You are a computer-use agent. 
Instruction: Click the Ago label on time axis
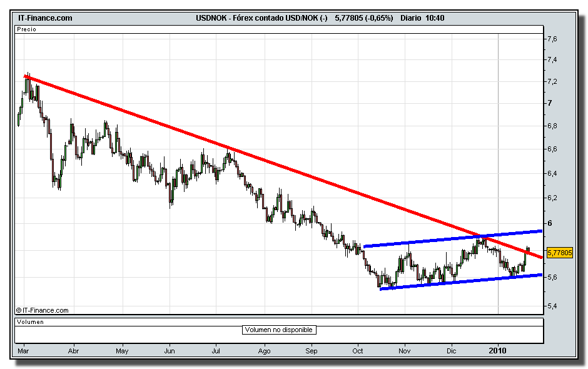coord(265,351)
